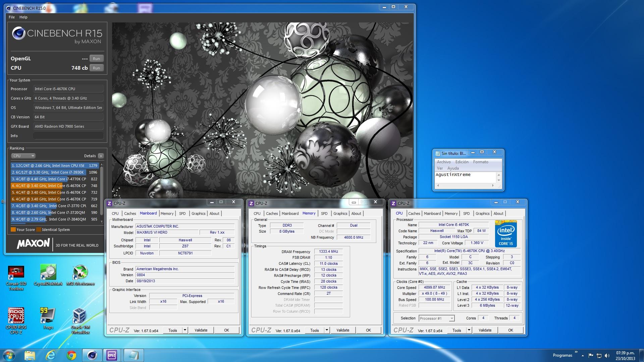Open MSI Afterburner desktop icon
Image resolution: width=644 pixels, height=362 pixels.
pos(80,276)
